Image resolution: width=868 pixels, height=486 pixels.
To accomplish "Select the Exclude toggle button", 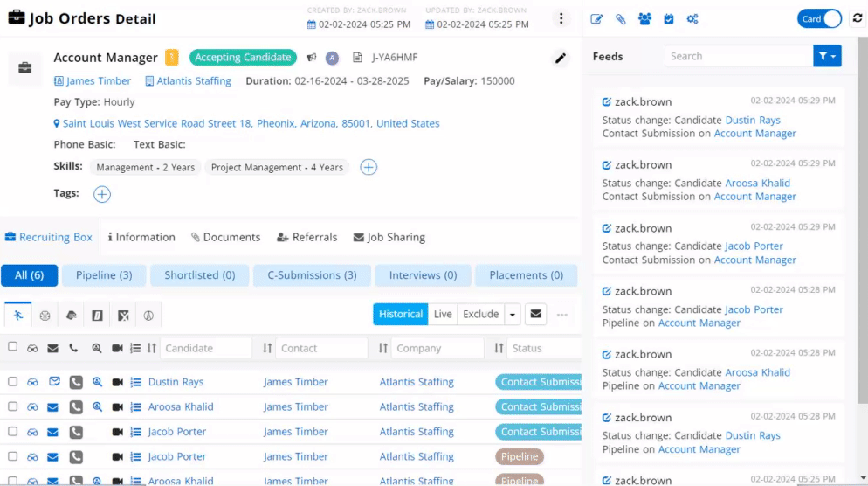I will coord(480,314).
